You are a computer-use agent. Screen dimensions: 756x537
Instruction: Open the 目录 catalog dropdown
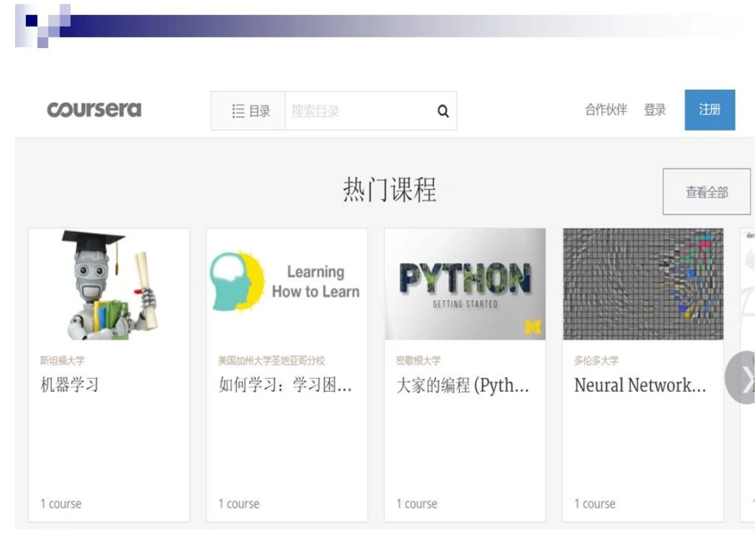click(251, 111)
